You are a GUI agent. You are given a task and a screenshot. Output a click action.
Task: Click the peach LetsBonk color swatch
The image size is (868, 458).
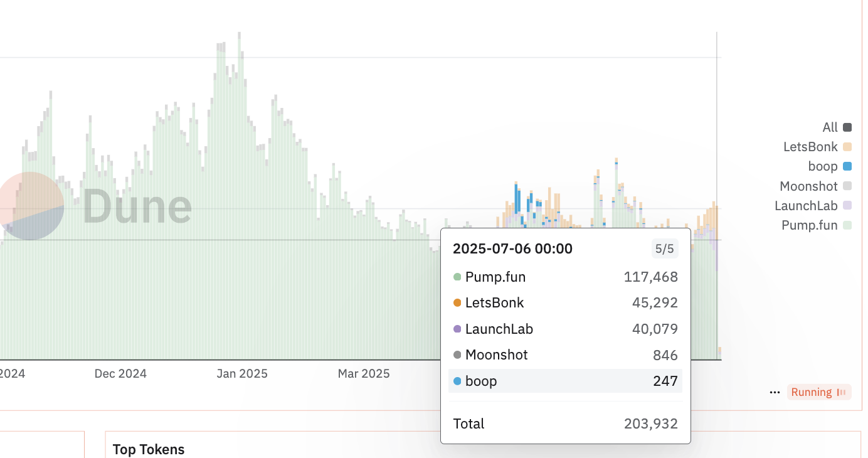click(x=847, y=147)
